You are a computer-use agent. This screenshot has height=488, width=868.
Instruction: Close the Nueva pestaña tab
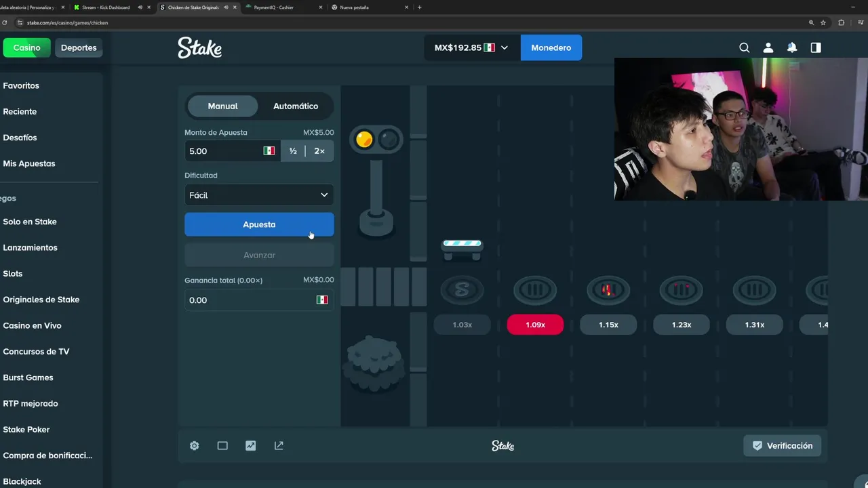[407, 7]
